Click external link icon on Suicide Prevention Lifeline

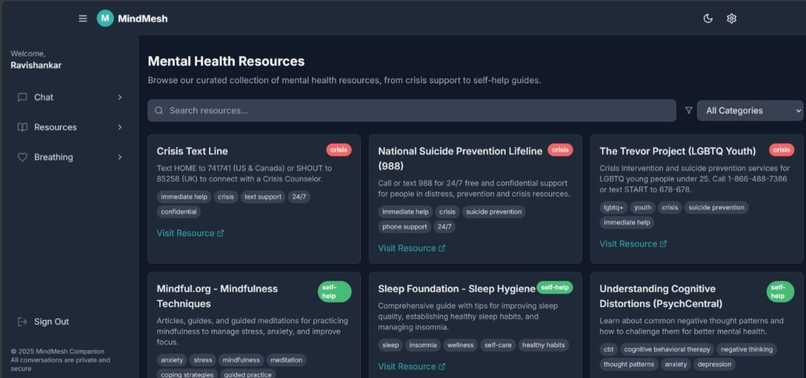(x=442, y=248)
